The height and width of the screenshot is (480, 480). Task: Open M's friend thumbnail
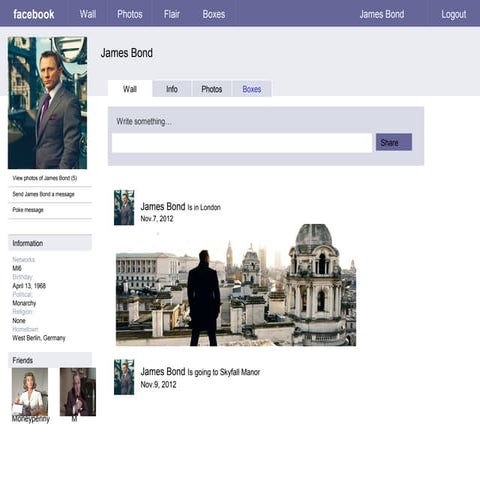point(78,392)
